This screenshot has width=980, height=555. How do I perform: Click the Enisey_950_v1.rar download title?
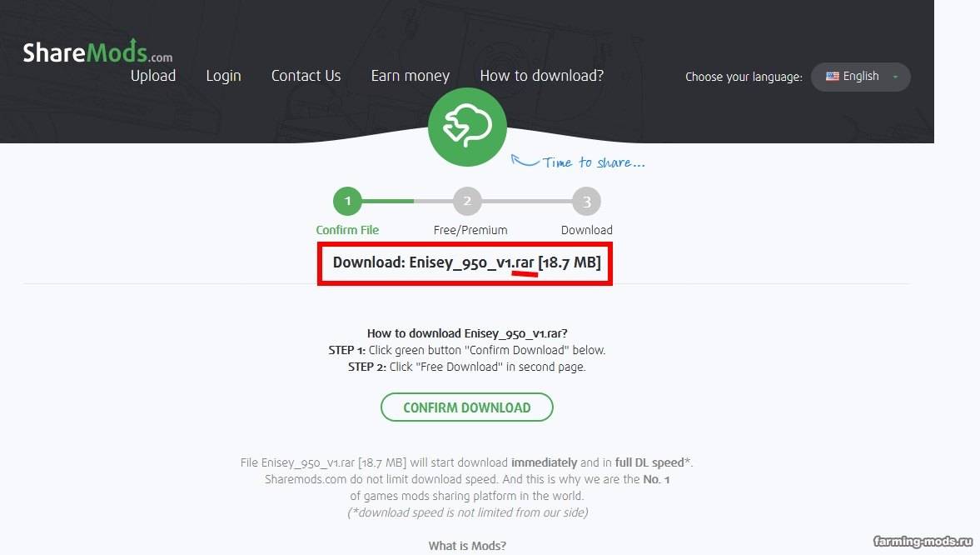tap(466, 262)
